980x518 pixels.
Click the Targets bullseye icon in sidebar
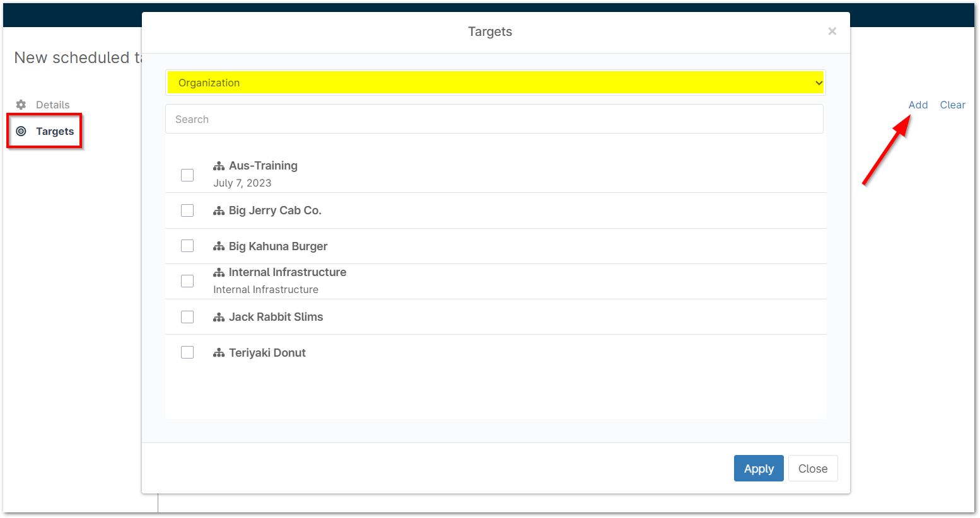click(21, 131)
